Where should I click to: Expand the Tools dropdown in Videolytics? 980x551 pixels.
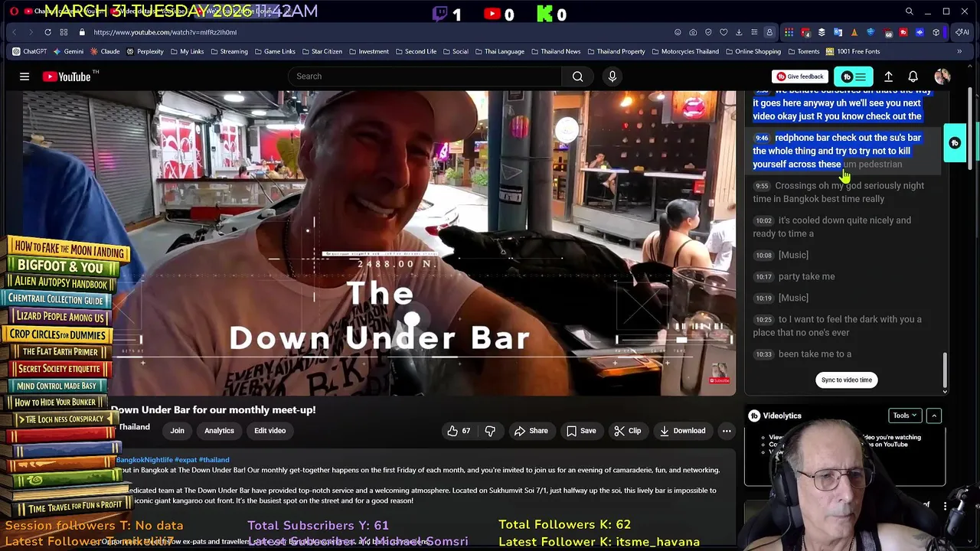(x=904, y=416)
